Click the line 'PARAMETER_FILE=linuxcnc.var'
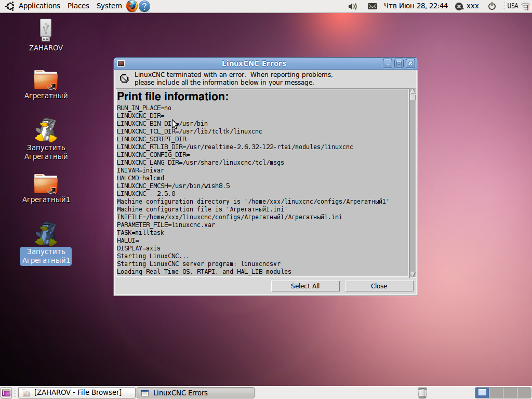This screenshot has height=399, width=532. [166, 225]
